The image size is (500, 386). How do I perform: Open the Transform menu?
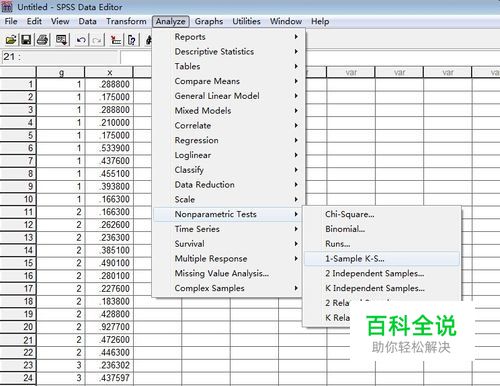coord(126,21)
